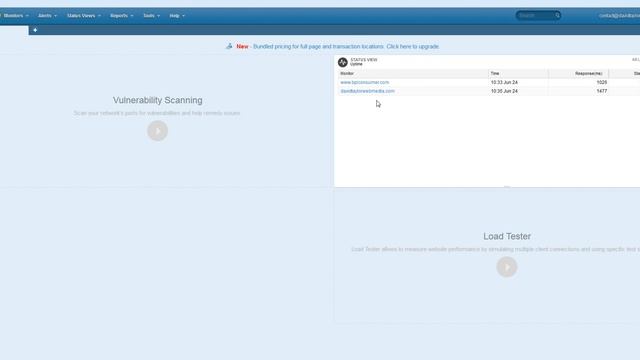Click the magnifier search icon
Image resolution: width=640 pixels, height=360 pixels.
(x=558, y=16)
